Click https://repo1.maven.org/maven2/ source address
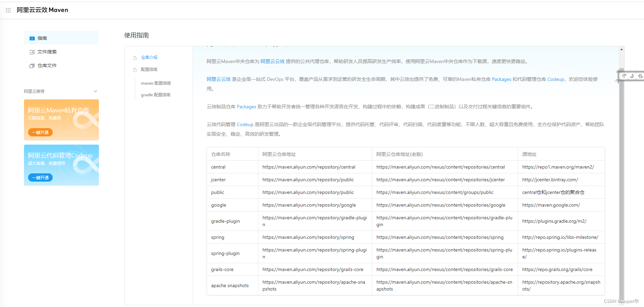The image size is (644, 307). (558, 167)
